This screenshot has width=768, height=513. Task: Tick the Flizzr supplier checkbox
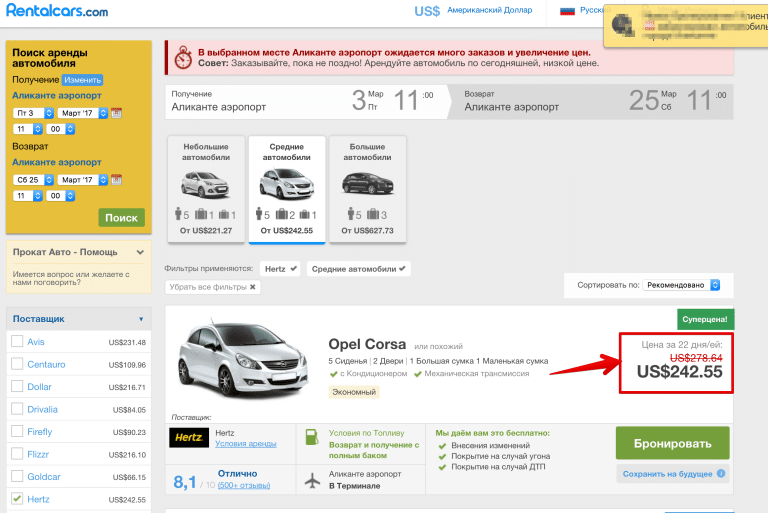pyautogui.click(x=17, y=454)
